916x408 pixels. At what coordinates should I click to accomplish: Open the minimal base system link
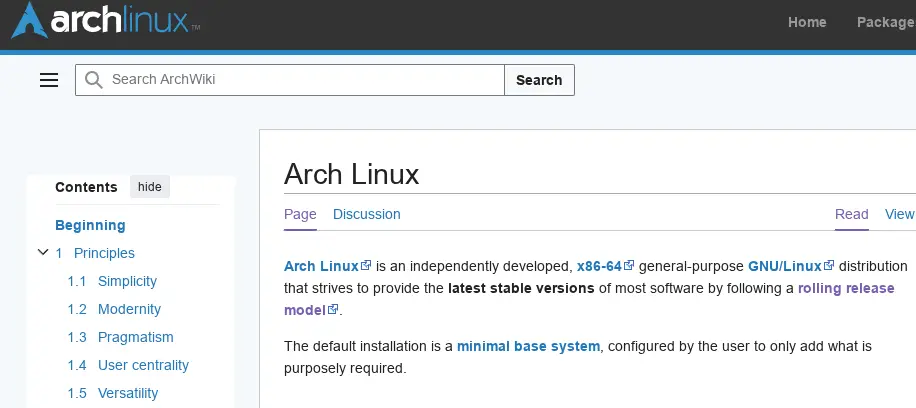(528, 346)
